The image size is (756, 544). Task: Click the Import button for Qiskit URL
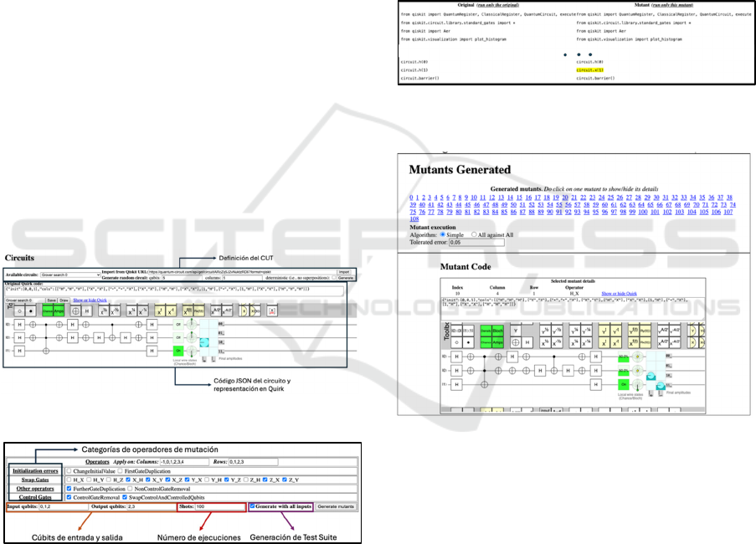coord(343,272)
